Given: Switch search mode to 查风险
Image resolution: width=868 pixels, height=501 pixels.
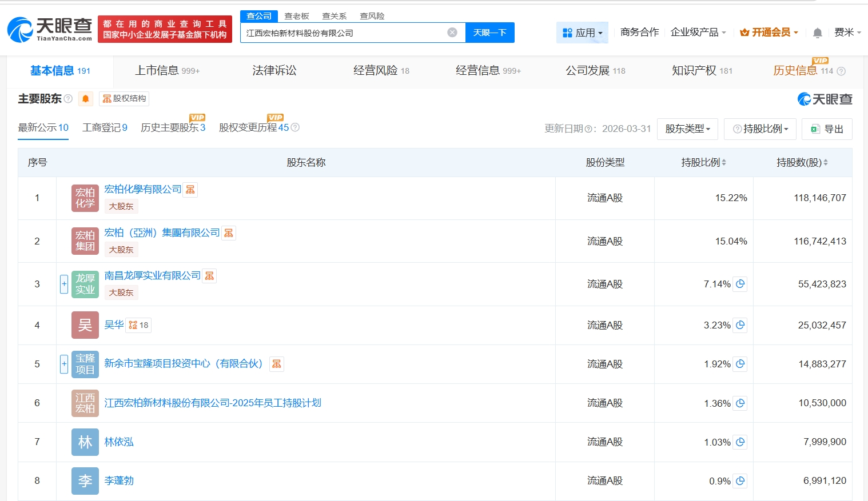Looking at the screenshot, I should [x=372, y=16].
